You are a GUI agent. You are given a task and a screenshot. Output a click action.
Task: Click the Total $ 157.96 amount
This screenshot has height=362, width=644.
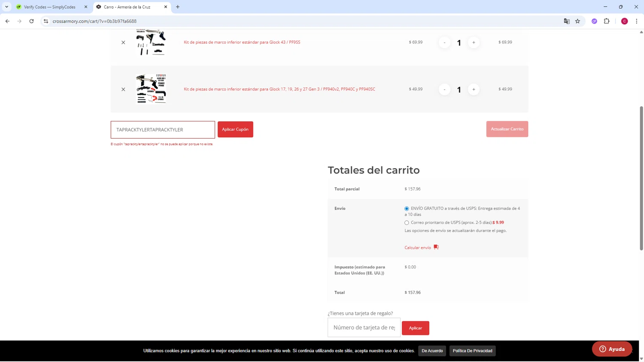pos(413,293)
